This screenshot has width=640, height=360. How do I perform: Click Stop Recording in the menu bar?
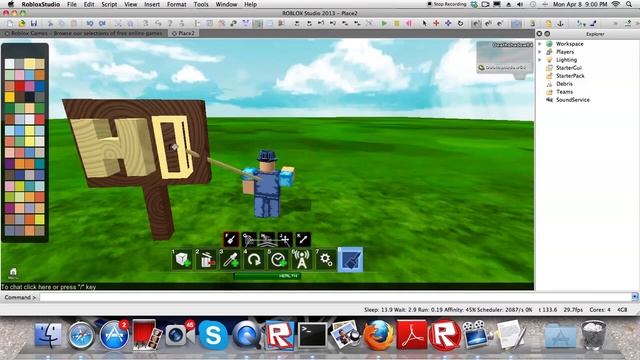pos(446,4)
